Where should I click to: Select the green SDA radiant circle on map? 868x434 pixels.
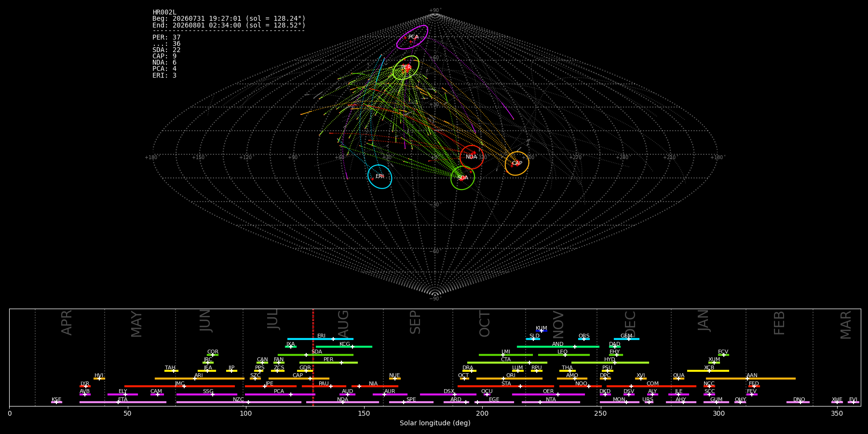click(463, 178)
